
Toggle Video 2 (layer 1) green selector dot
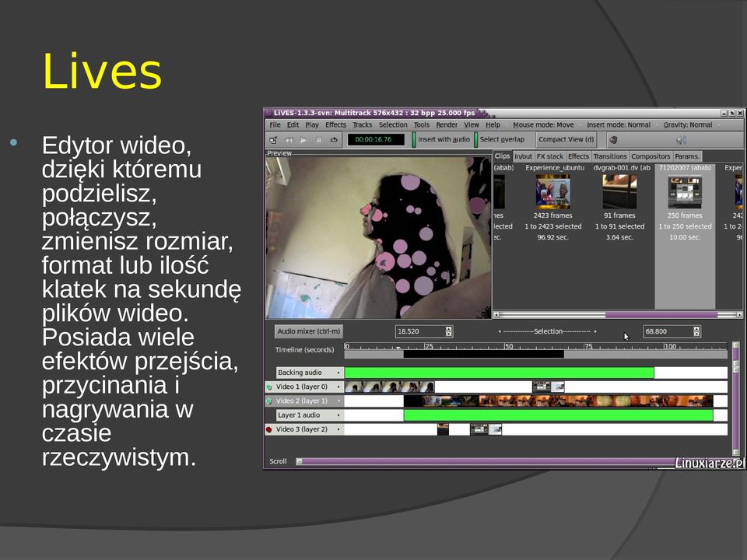tap(269, 401)
